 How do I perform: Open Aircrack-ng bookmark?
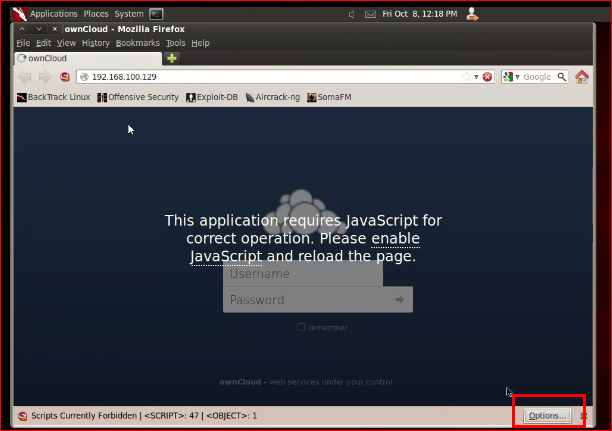[x=273, y=97]
